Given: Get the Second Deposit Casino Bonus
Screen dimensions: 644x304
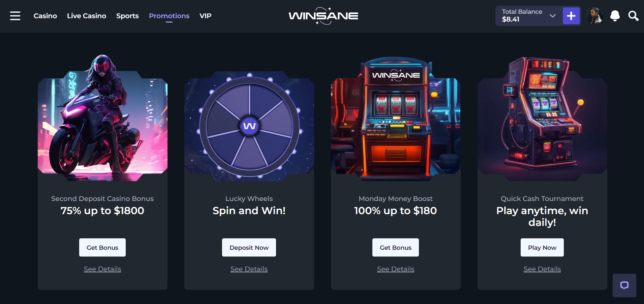Looking at the screenshot, I should pos(102,247).
